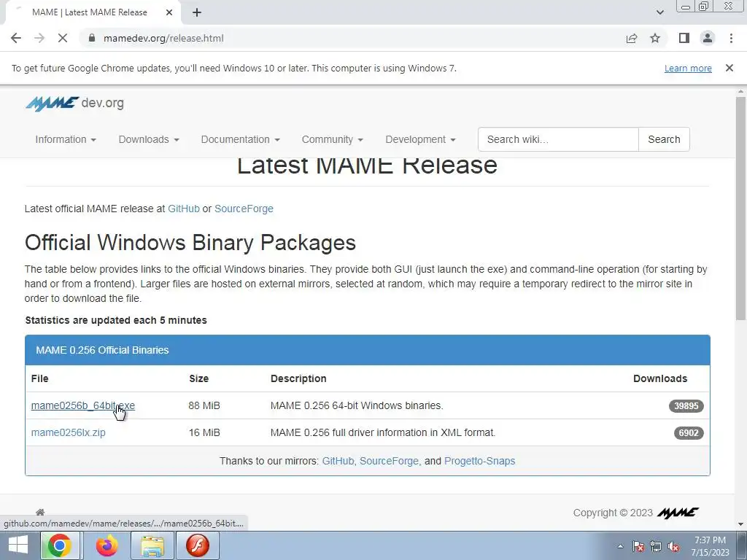Click the share page icon in address bar
This screenshot has height=560, width=747.
632,38
